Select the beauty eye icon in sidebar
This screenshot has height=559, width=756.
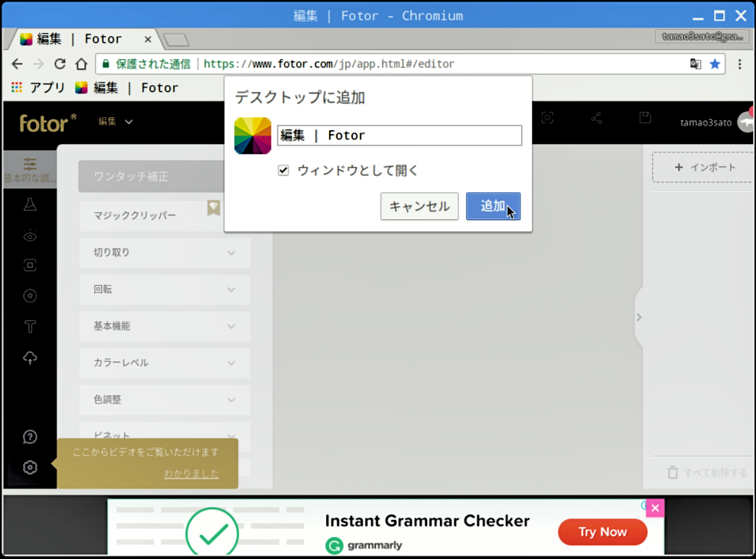tap(30, 236)
